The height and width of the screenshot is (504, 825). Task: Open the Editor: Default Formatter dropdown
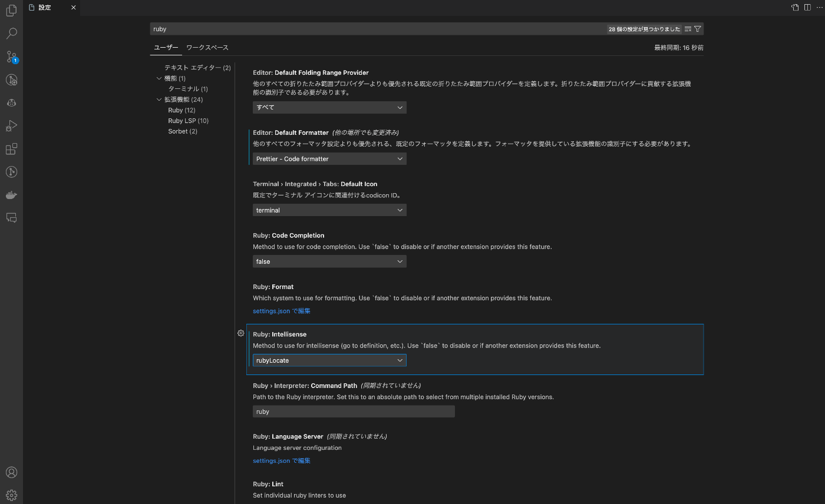[x=329, y=158]
